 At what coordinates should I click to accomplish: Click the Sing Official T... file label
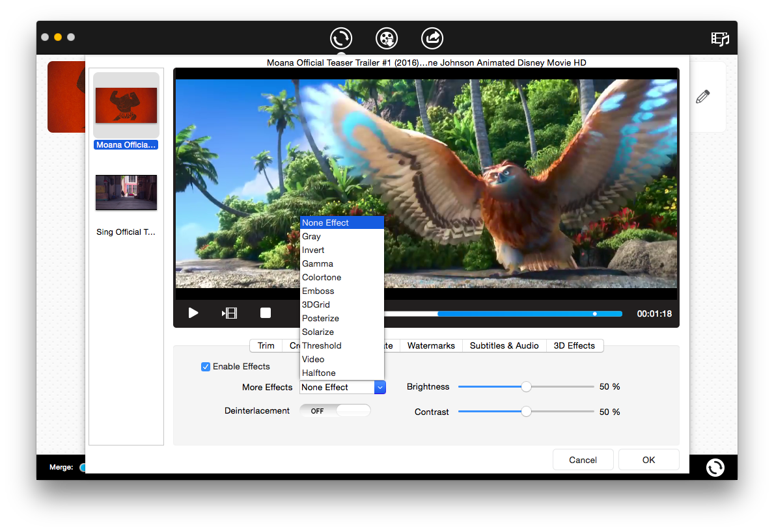[126, 232]
